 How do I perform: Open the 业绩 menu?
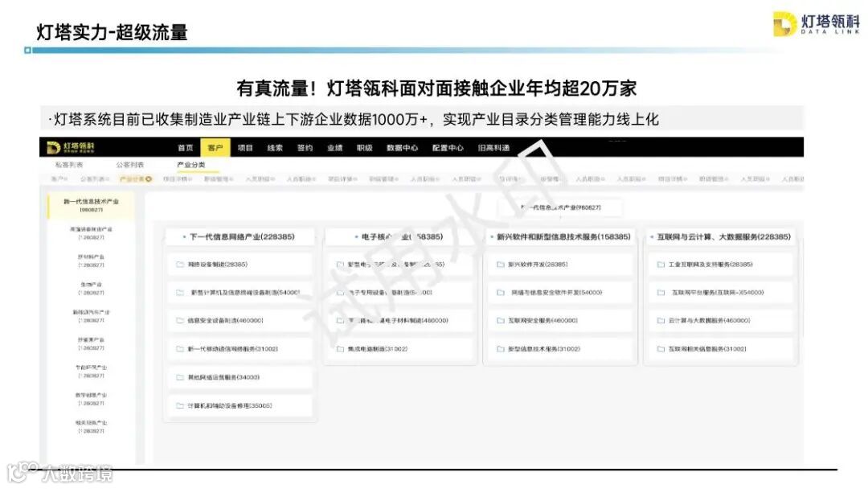point(335,148)
